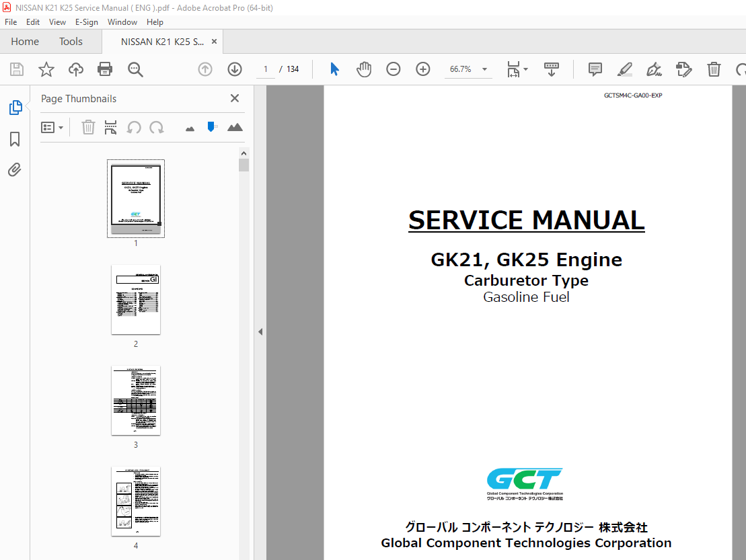Open the Sign document pen tool
Image resolution: width=746 pixels, height=560 pixels.
pyautogui.click(x=654, y=69)
